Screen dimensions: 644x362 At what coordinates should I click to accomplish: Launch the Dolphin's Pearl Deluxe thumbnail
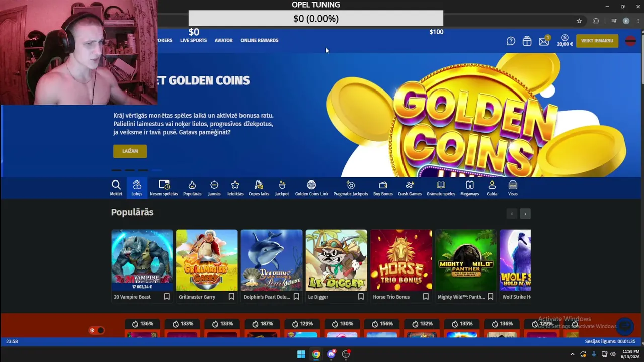[x=272, y=260]
